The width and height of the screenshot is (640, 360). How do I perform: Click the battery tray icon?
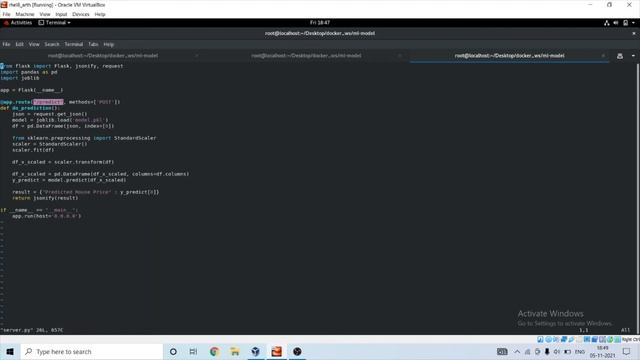567,351
